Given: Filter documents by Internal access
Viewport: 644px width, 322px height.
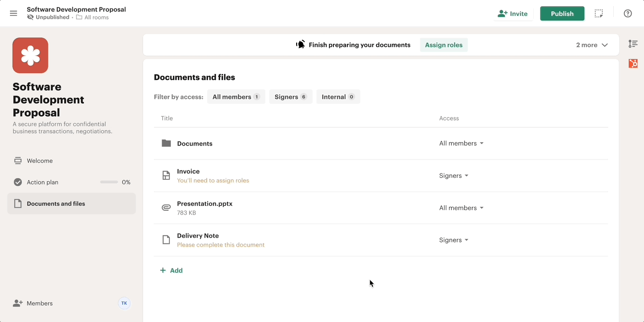Looking at the screenshot, I should [x=338, y=97].
